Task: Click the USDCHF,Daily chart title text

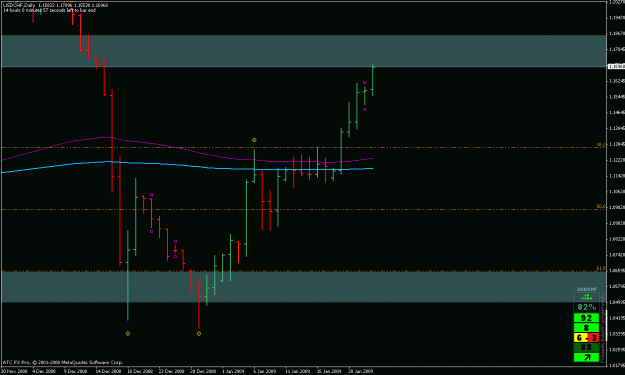Action: coord(19,5)
